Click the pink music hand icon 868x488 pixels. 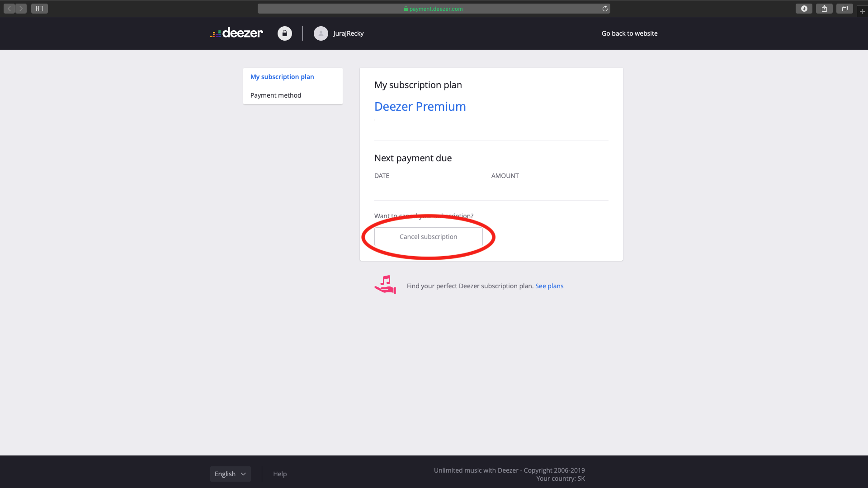(x=385, y=285)
